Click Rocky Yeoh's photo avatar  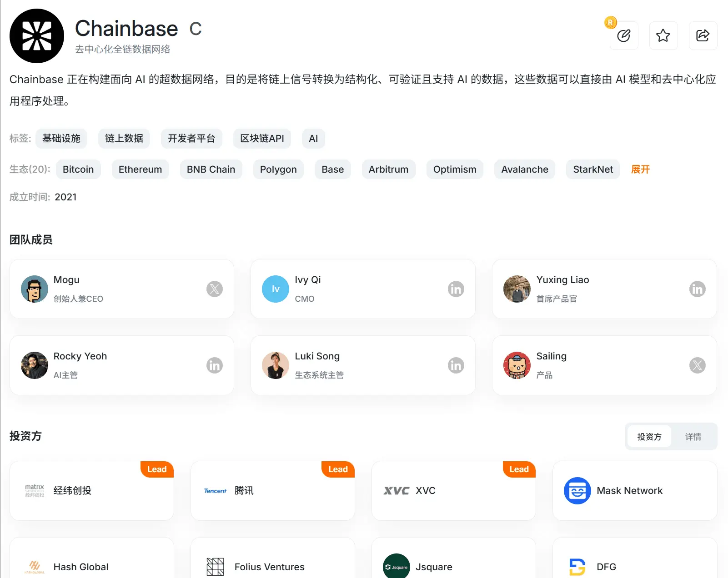point(35,365)
